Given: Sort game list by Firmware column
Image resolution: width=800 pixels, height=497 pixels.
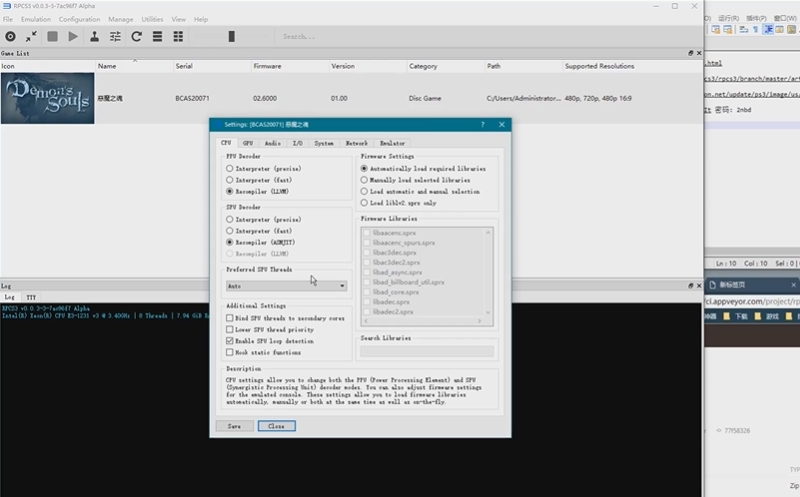Looking at the screenshot, I should pyautogui.click(x=290, y=66).
